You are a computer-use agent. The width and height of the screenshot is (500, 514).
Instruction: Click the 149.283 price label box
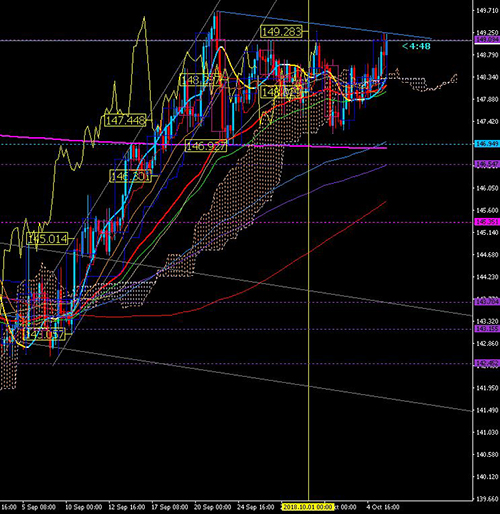click(281, 32)
